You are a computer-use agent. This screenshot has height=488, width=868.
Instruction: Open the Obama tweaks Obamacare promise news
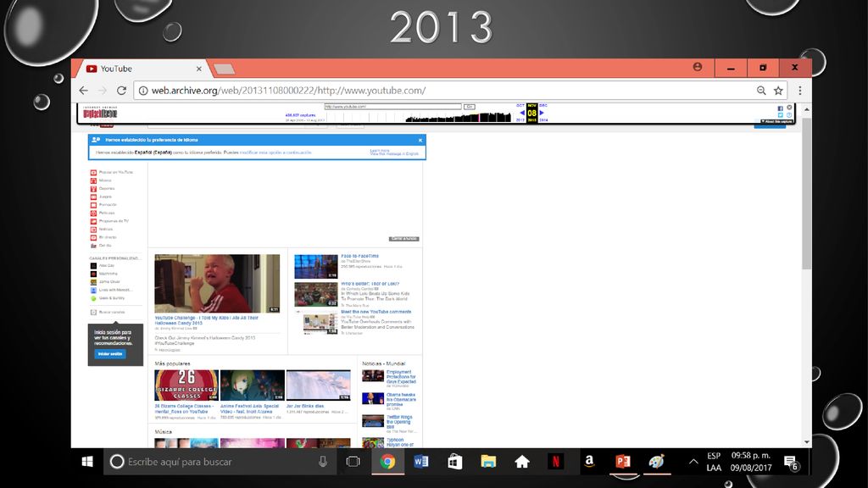[x=401, y=400]
